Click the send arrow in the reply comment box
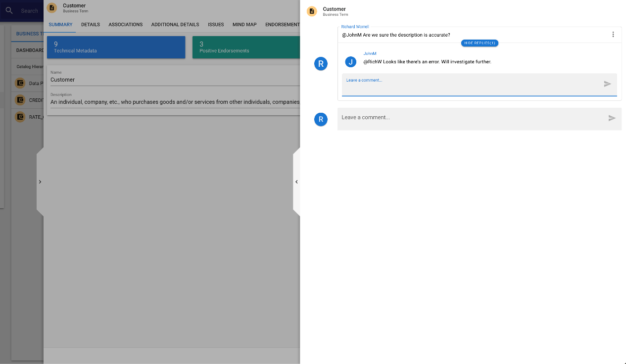 click(608, 84)
